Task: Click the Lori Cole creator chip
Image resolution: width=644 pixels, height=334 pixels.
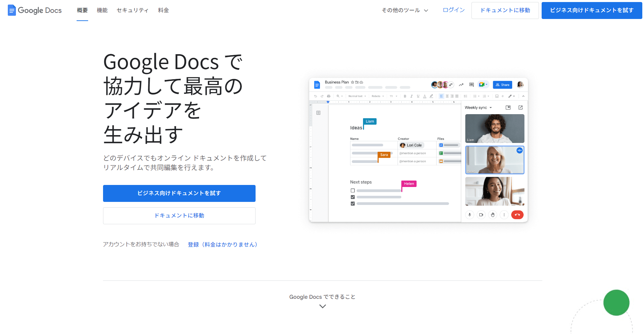Action: (411, 145)
